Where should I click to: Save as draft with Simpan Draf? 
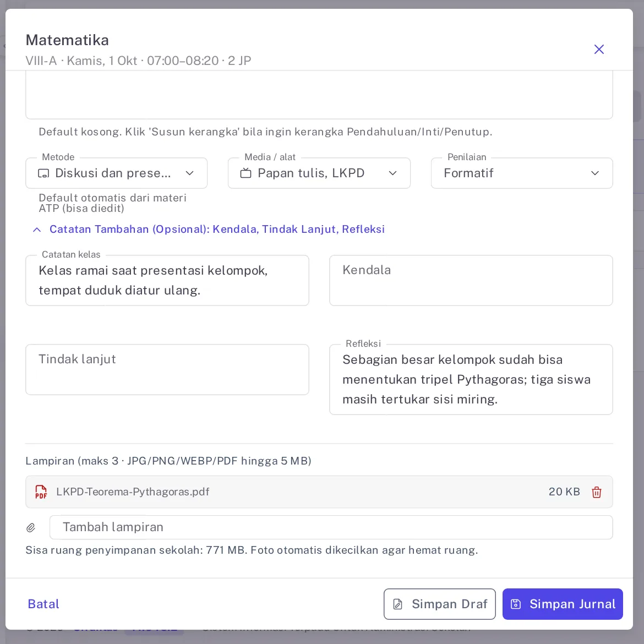(x=439, y=604)
